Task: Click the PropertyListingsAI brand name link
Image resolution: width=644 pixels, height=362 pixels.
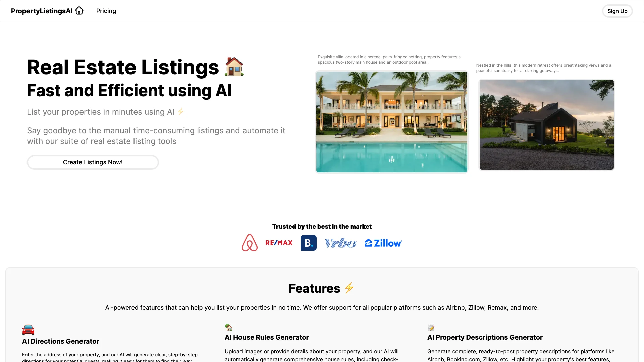Action: click(x=47, y=11)
